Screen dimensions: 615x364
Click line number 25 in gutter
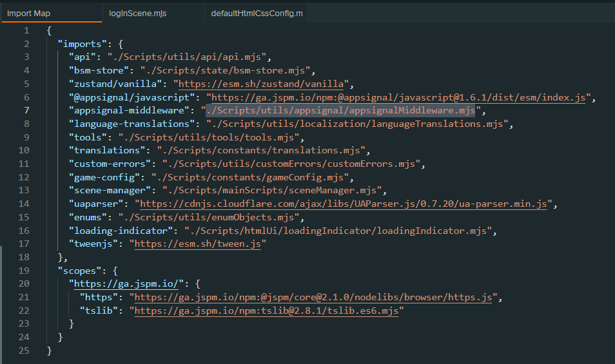click(x=24, y=351)
